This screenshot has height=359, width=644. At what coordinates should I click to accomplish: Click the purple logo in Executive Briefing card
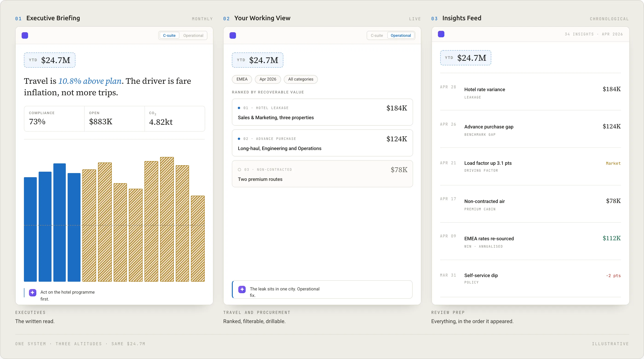click(25, 35)
